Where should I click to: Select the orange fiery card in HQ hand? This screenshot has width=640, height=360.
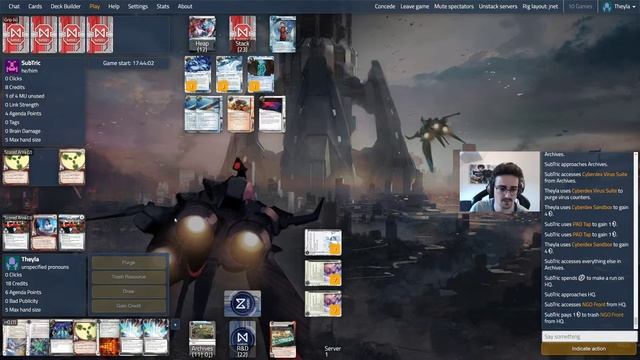pos(109,337)
